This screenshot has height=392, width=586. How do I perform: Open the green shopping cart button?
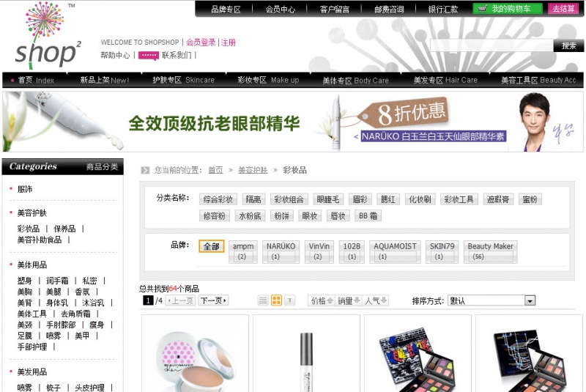pos(508,9)
